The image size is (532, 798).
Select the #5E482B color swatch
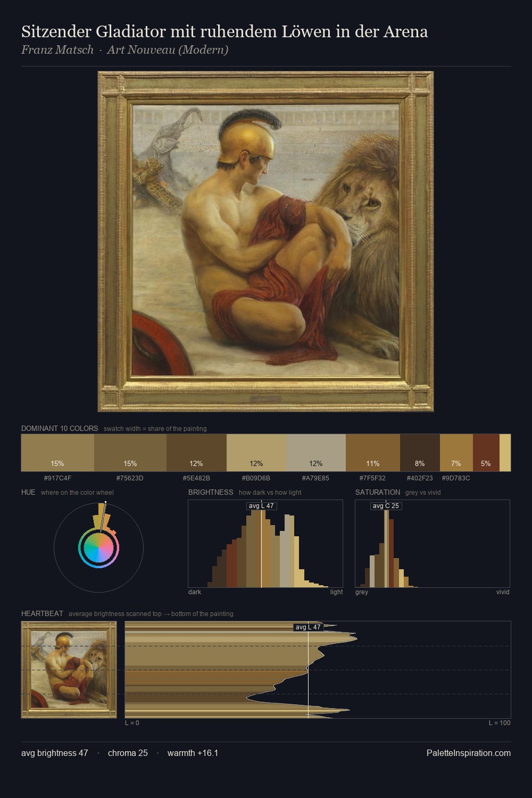click(196, 453)
